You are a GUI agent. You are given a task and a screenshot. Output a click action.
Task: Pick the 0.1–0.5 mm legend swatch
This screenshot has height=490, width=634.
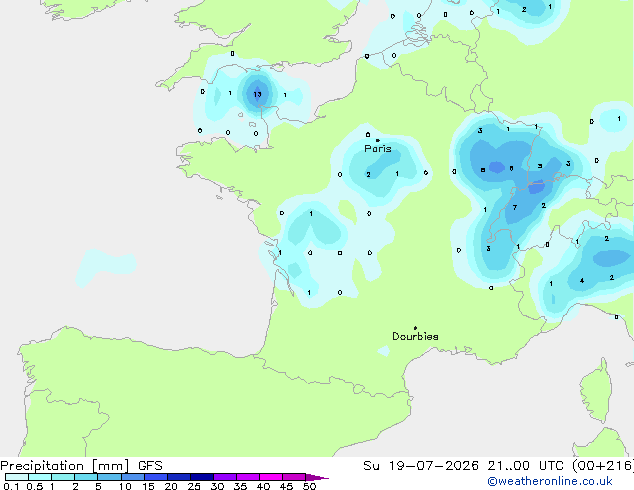(x=17, y=477)
